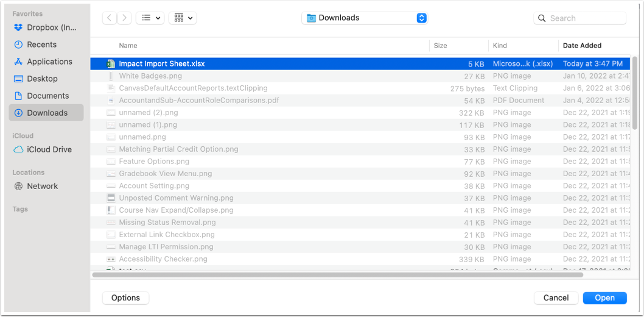Click the White Badges.png file icon
644x317 pixels.
point(111,76)
